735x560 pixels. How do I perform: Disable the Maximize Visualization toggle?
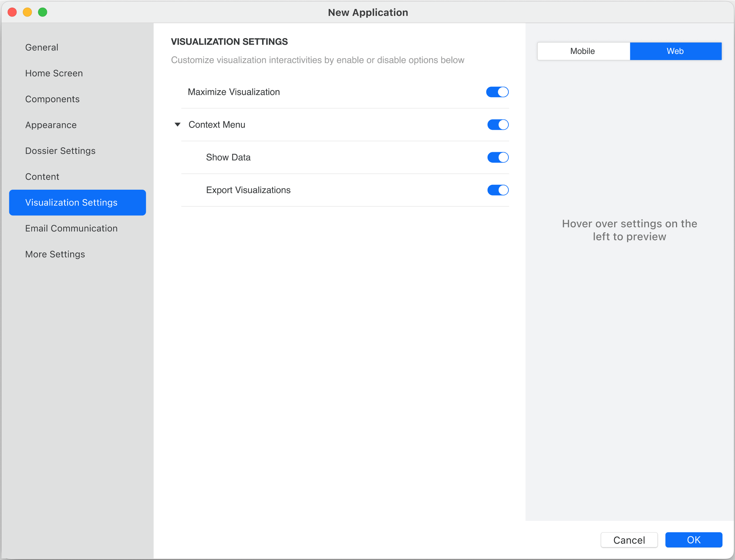pyautogui.click(x=497, y=92)
